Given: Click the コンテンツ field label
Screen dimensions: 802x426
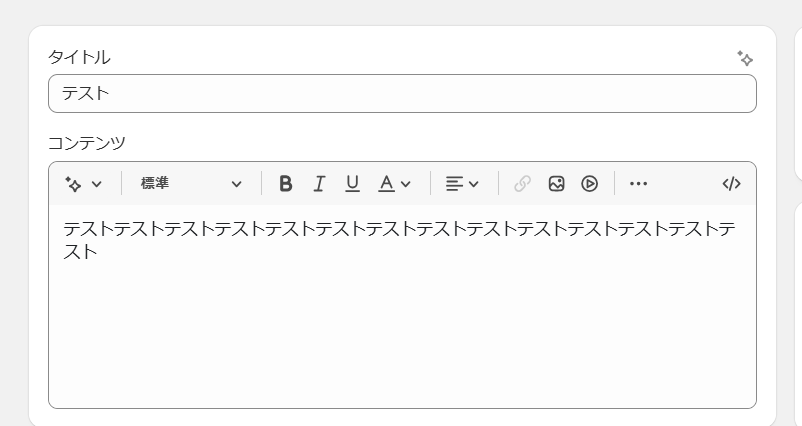Looking at the screenshot, I should click(86, 143).
